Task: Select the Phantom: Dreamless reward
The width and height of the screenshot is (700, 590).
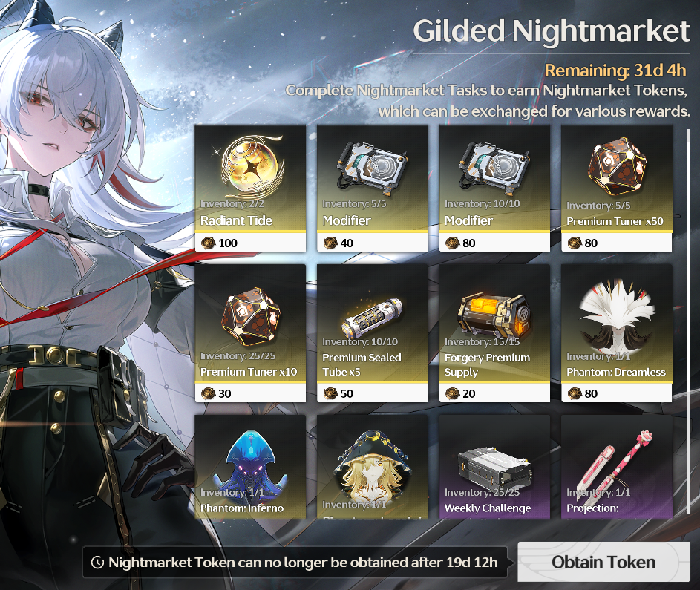Action: point(617,333)
